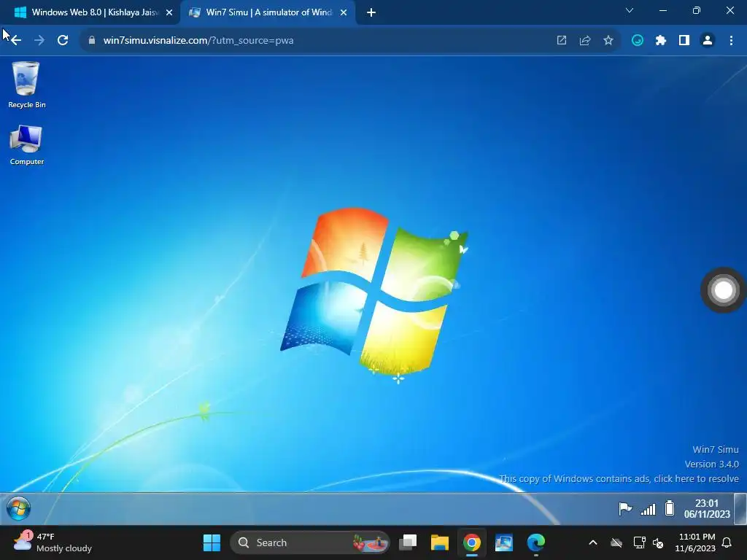Image resolution: width=747 pixels, height=560 pixels.
Task: Reload the current page
Action: click(63, 41)
